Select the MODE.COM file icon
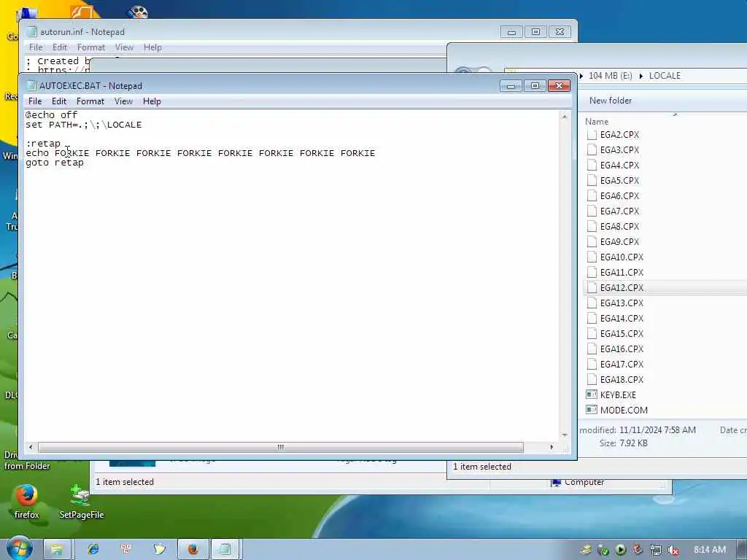The width and height of the screenshot is (747, 560). [x=592, y=410]
